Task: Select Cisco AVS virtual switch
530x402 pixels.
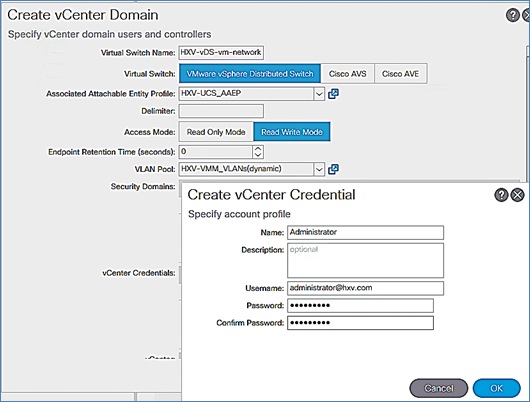Action: point(347,73)
